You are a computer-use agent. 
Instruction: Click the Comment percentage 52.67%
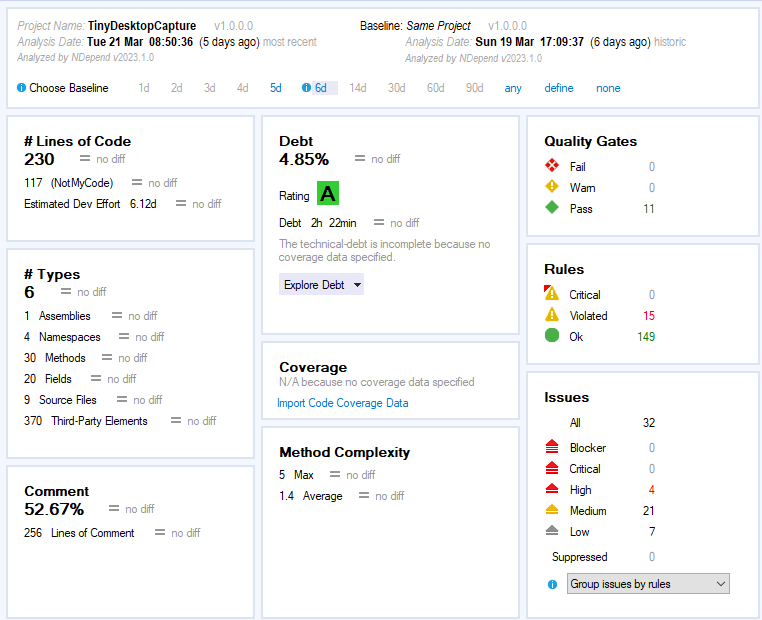click(54, 509)
